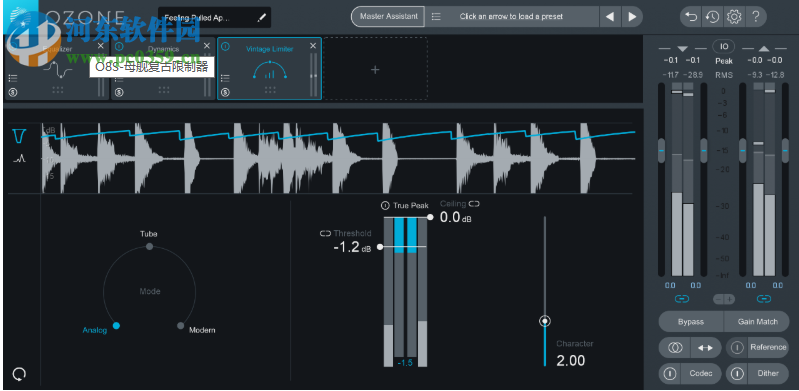Remove the Equalizer module
The image size is (799, 391).
point(101,46)
